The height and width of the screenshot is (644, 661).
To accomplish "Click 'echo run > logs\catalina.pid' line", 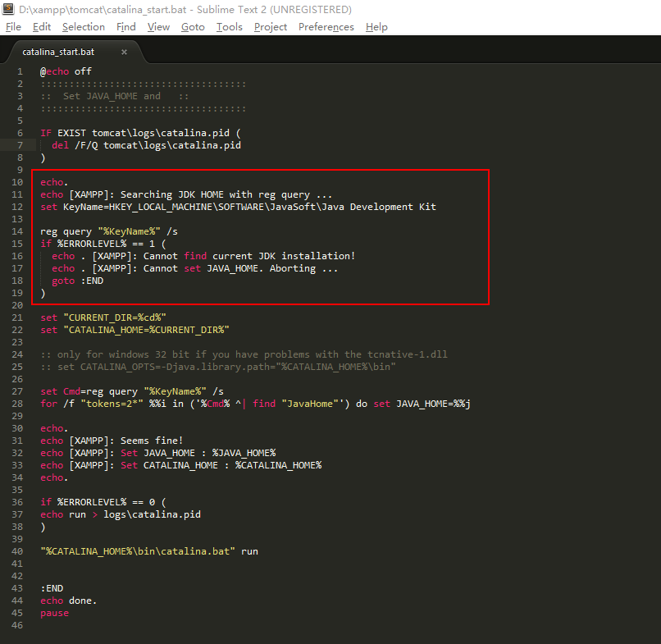I will click(x=121, y=514).
